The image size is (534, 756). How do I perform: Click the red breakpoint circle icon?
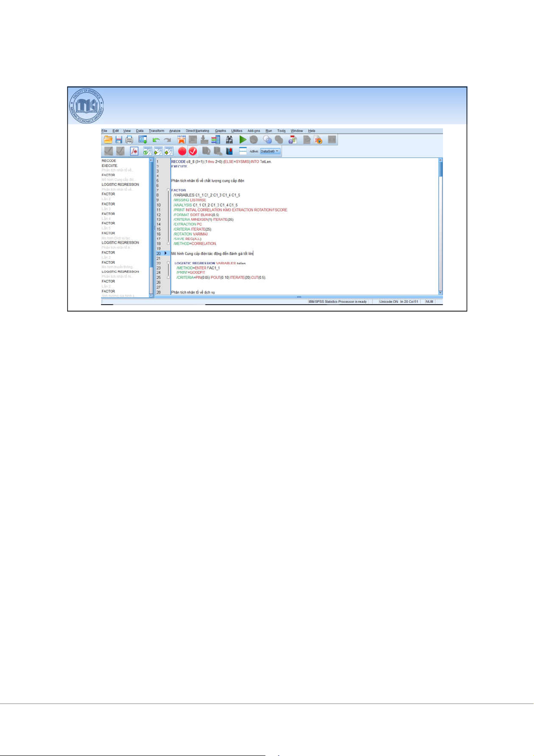coord(182,151)
